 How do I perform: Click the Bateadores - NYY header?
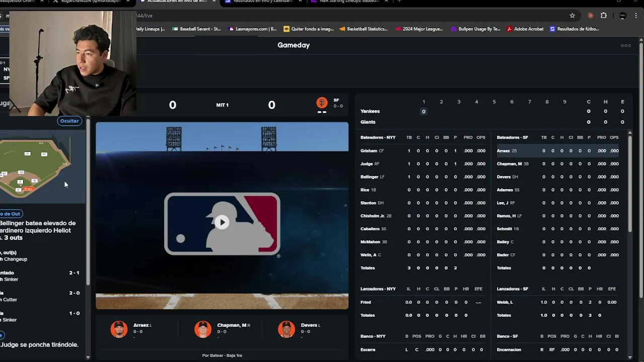pyautogui.click(x=378, y=138)
